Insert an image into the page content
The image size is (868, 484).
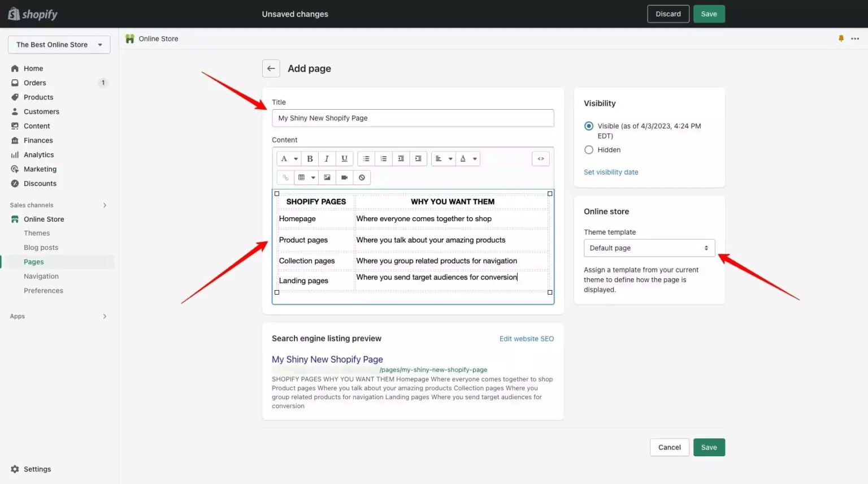pyautogui.click(x=327, y=177)
